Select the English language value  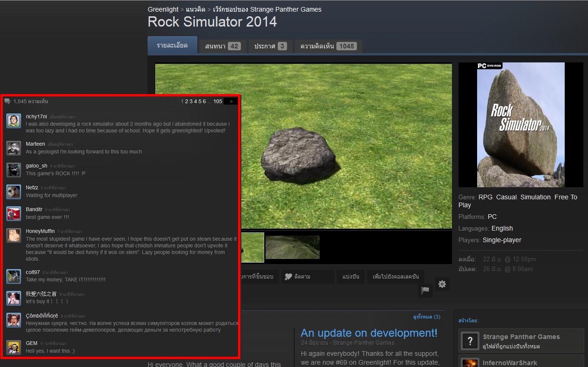click(502, 228)
